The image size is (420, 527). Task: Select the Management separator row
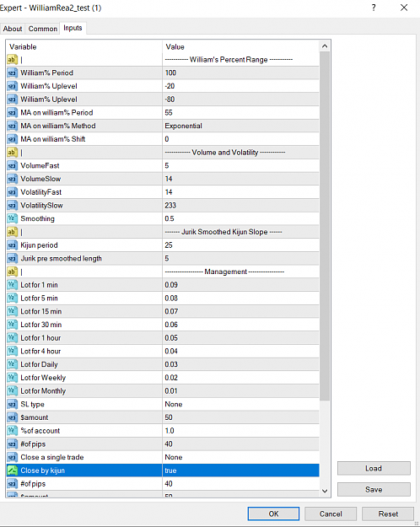(163, 272)
